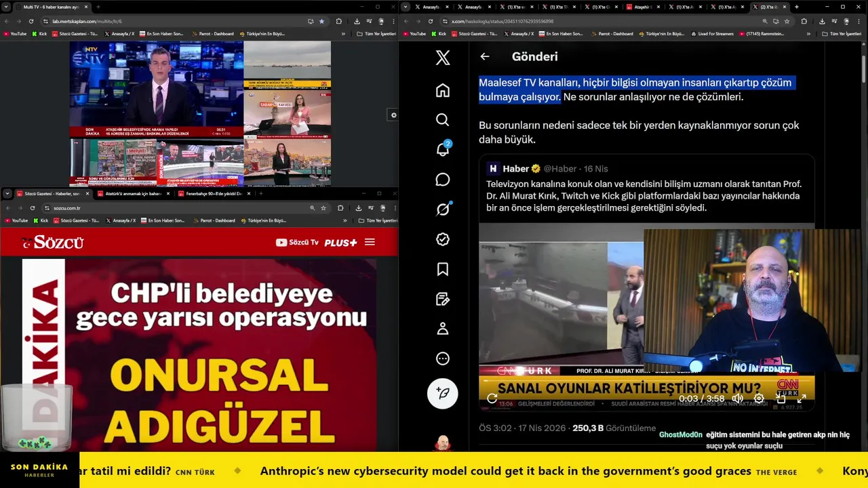Click the round Post compose button
868x488 pixels.
[443, 393]
